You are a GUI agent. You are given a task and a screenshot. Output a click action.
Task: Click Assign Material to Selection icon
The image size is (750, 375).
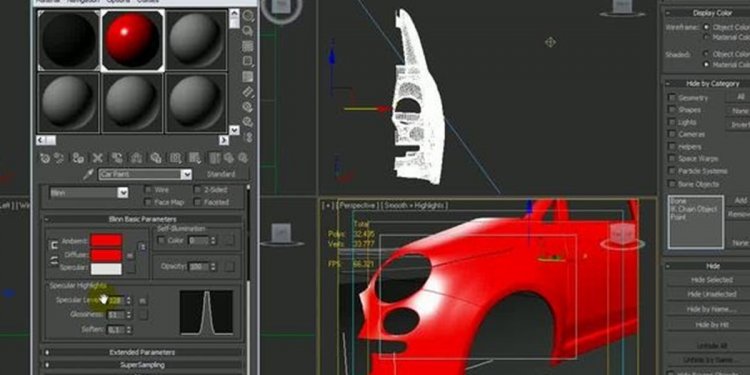(78, 158)
